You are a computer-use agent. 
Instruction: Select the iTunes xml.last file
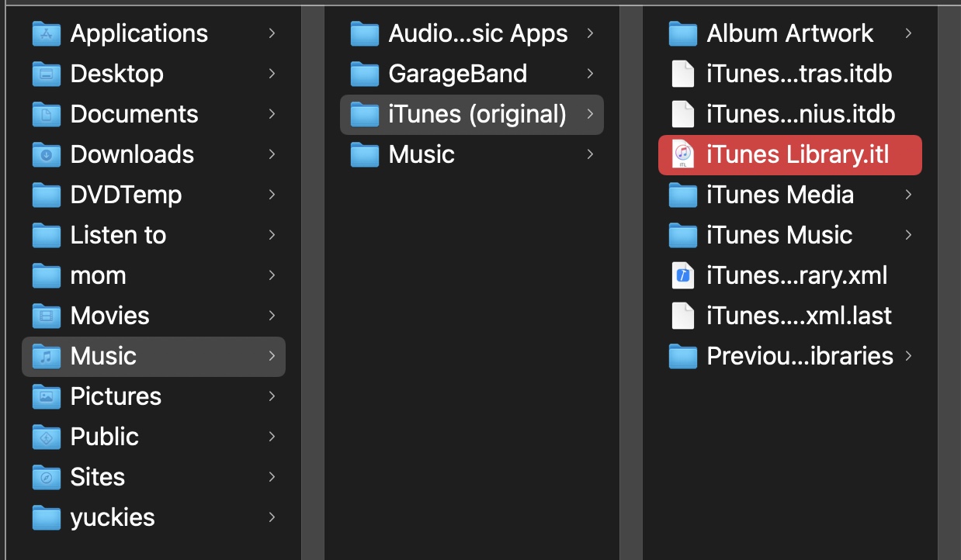tap(799, 316)
